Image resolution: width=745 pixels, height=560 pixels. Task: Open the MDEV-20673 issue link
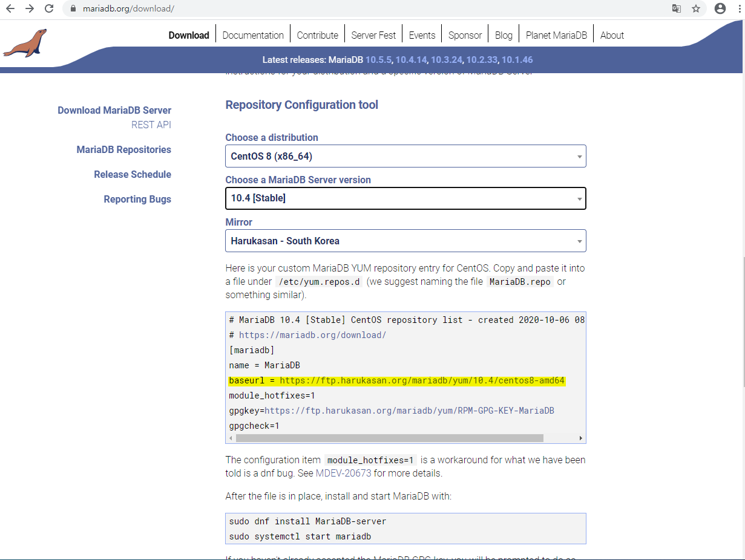[343, 473]
